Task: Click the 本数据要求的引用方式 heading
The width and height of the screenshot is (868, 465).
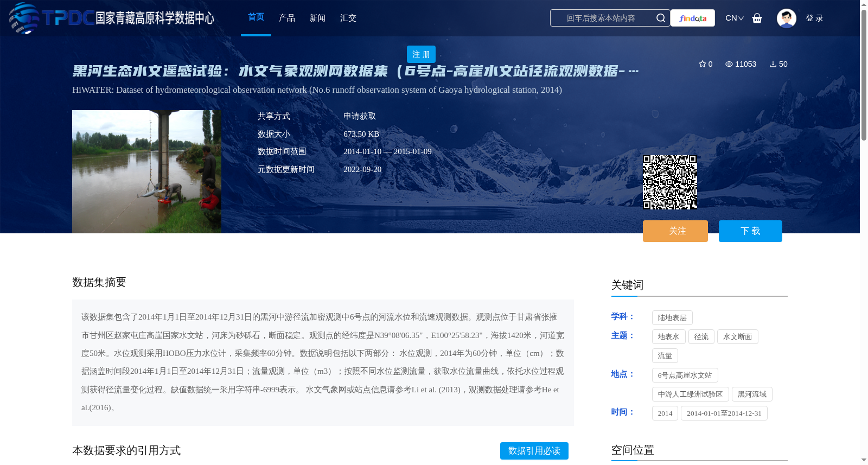Action: coord(126,451)
